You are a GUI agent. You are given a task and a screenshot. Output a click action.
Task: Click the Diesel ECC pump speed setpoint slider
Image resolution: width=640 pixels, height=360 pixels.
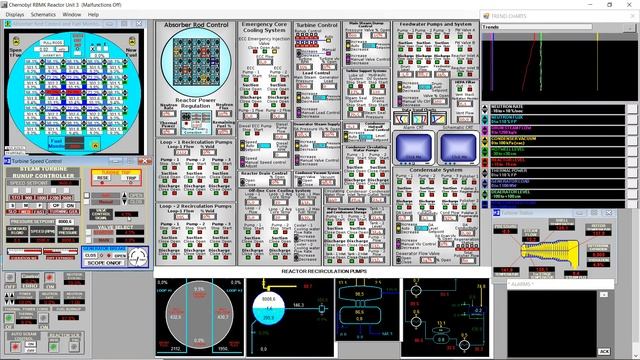pos(264,146)
